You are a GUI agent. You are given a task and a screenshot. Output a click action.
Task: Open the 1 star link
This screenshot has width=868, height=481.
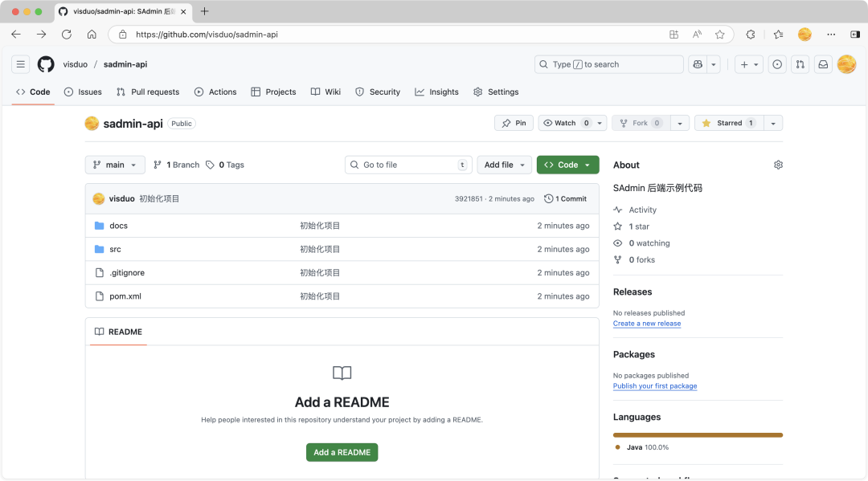[x=632, y=226]
